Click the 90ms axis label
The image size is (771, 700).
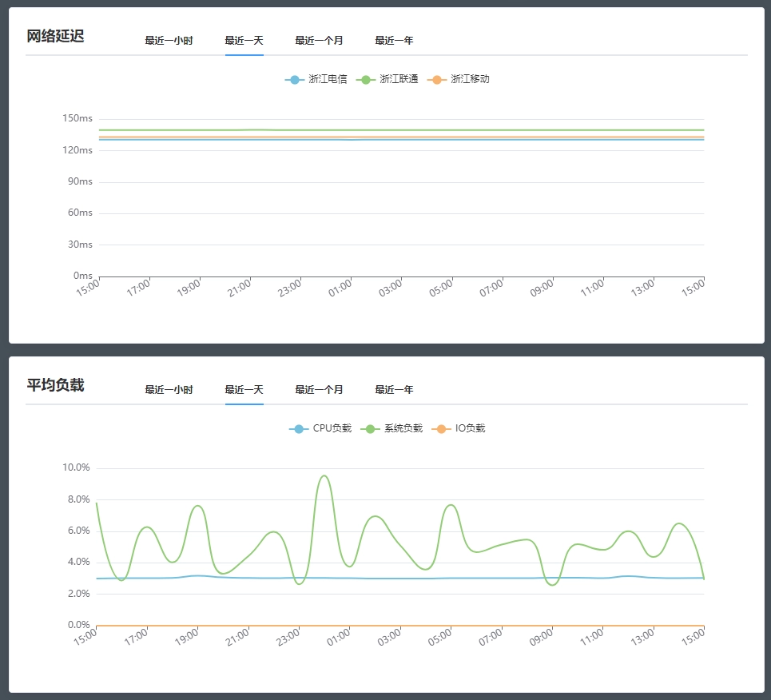(80, 181)
